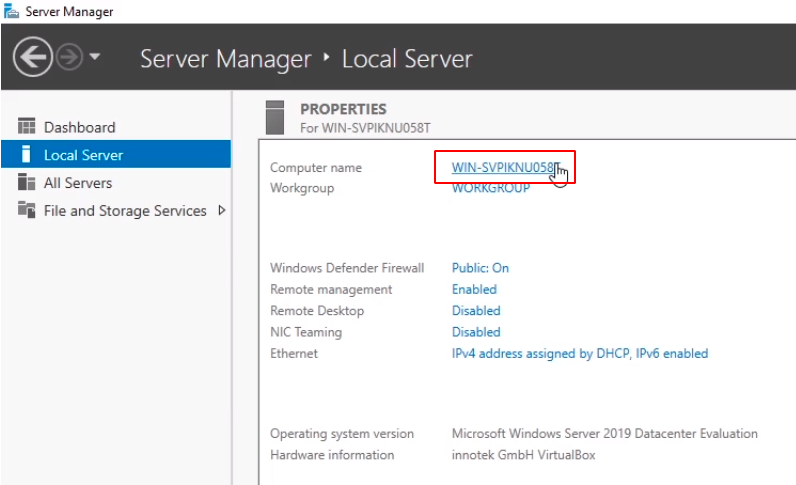The image size is (796, 485).
Task: Click Remote Desktop 'Disabled' link
Action: (x=476, y=310)
